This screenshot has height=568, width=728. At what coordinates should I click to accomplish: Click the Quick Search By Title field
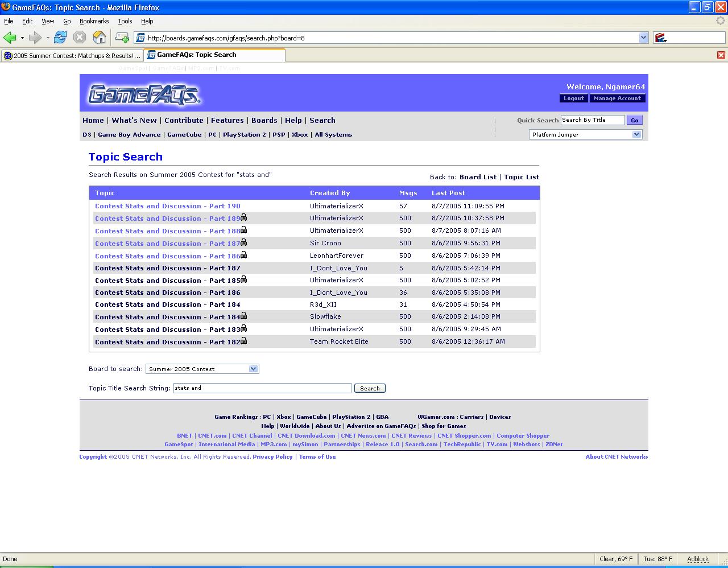[x=593, y=120]
